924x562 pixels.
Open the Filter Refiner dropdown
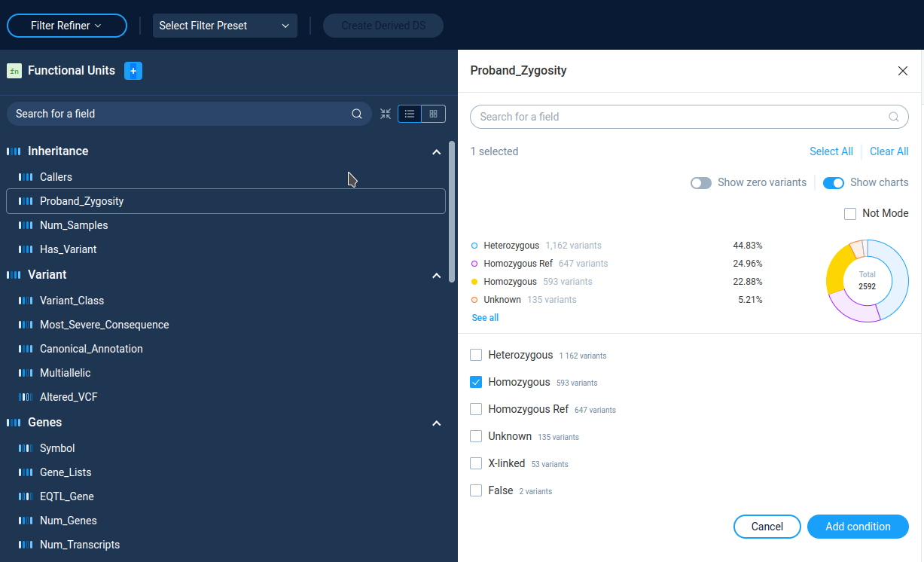point(67,26)
